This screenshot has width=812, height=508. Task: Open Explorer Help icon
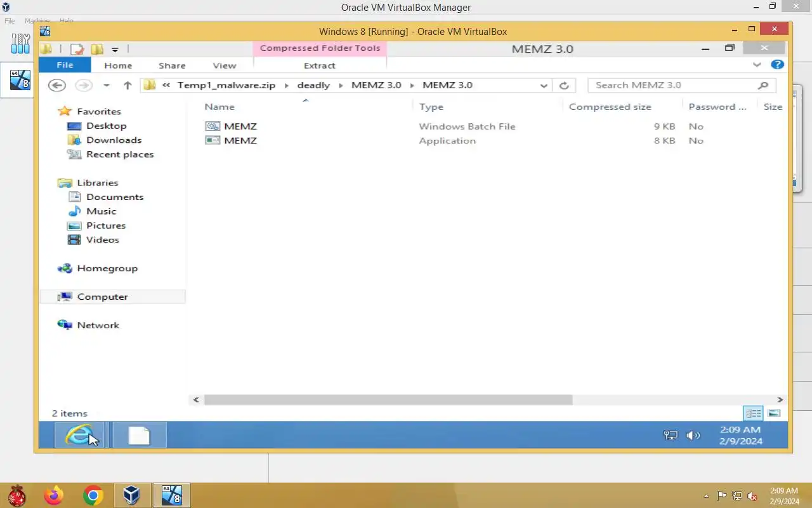(x=777, y=65)
